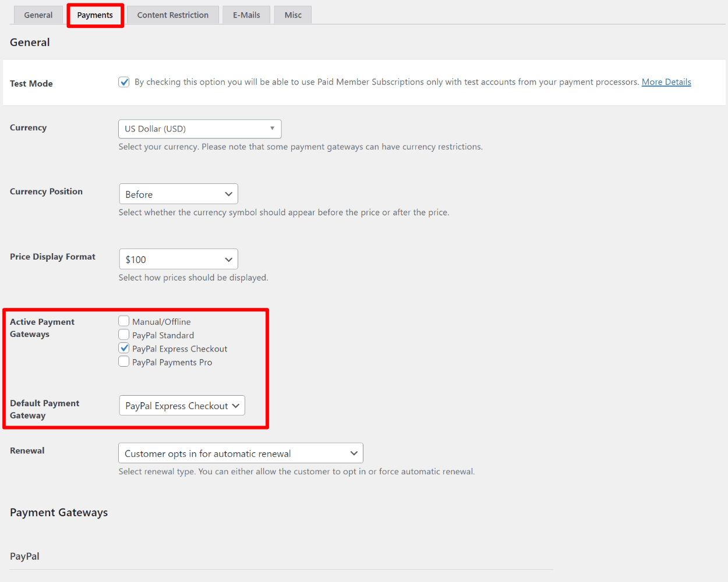Open the Payments tab
This screenshot has width=728, height=582.
[x=95, y=15]
